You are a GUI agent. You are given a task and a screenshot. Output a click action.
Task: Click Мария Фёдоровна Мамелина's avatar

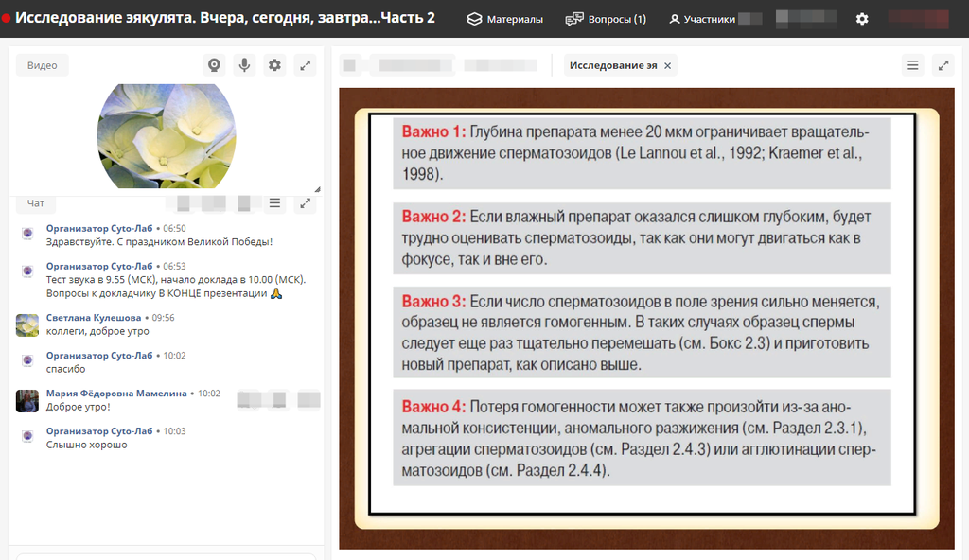(27, 400)
